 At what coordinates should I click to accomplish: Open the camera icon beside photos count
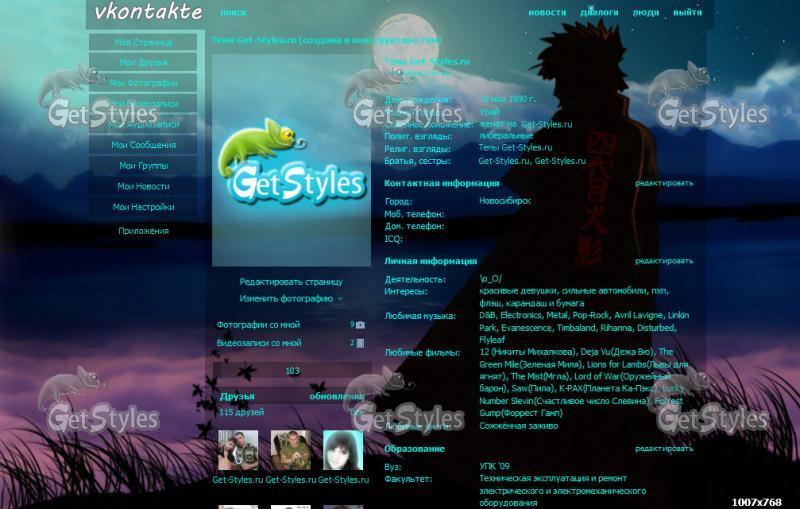pos(360,325)
